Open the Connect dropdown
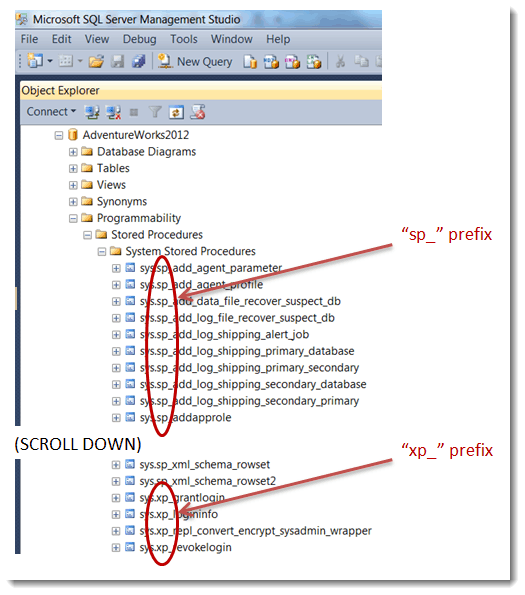Screen dimensions: 525x595 pos(51,112)
